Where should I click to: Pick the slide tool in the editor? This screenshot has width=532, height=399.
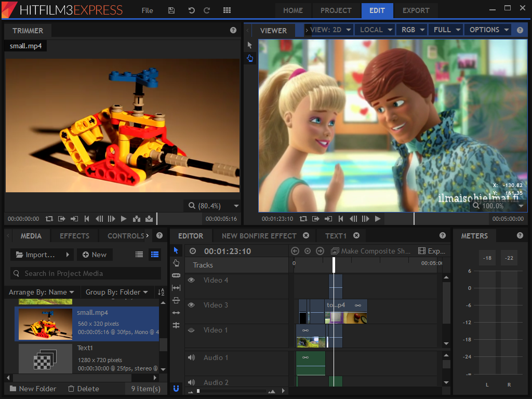point(176,300)
